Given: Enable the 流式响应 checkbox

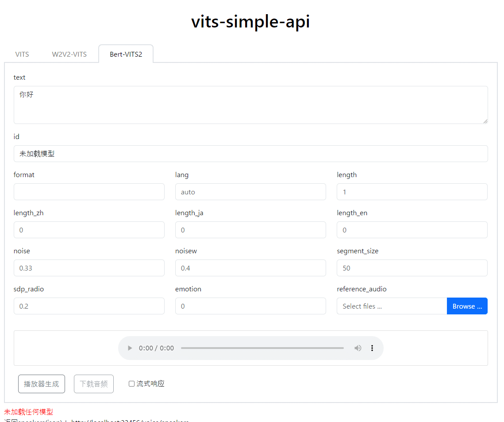Looking at the screenshot, I should coord(131,383).
